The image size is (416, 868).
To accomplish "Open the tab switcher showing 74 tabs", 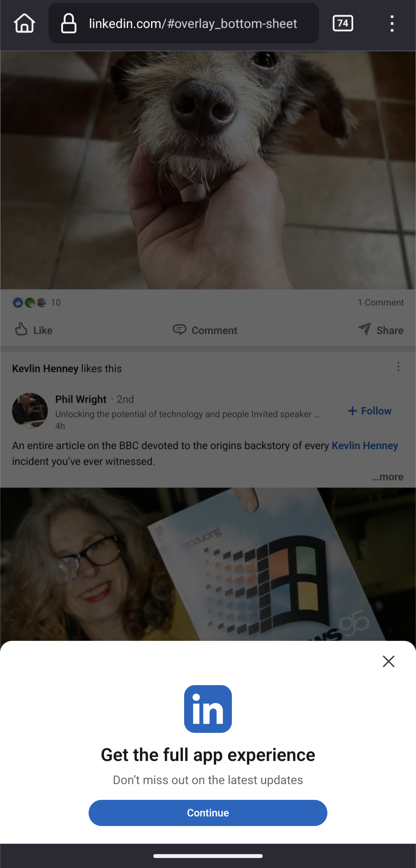I will coord(343,23).
